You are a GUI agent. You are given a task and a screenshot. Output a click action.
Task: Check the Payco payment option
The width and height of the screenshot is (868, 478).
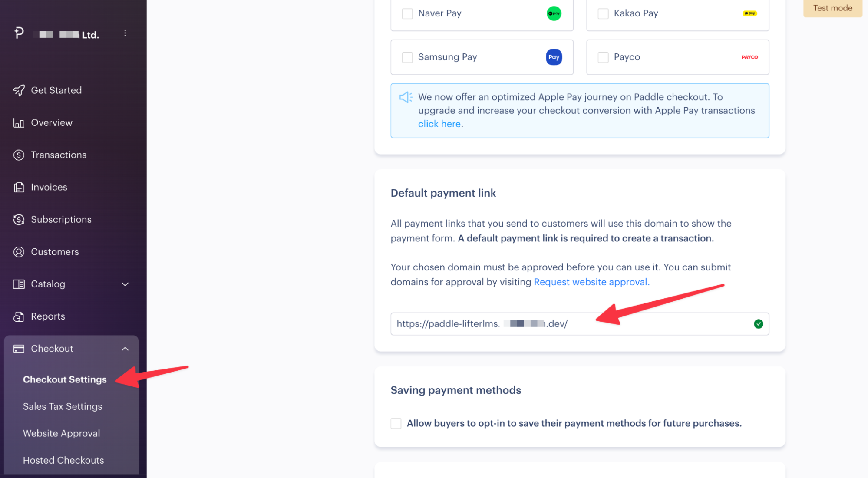click(603, 57)
